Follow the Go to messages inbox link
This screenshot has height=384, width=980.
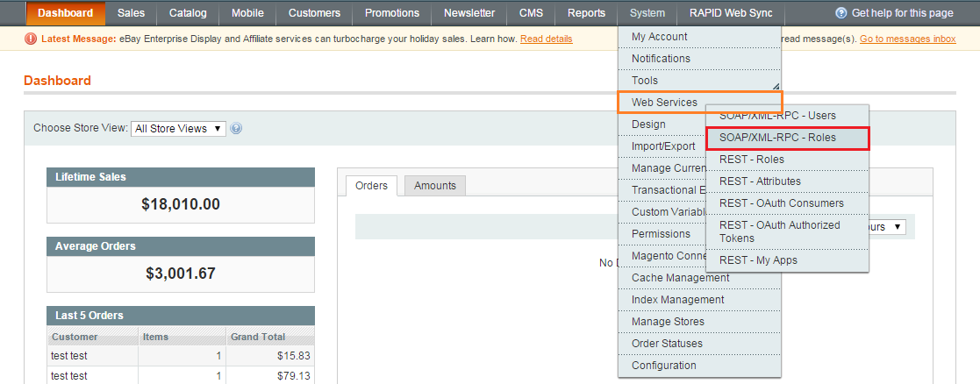click(907, 39)
